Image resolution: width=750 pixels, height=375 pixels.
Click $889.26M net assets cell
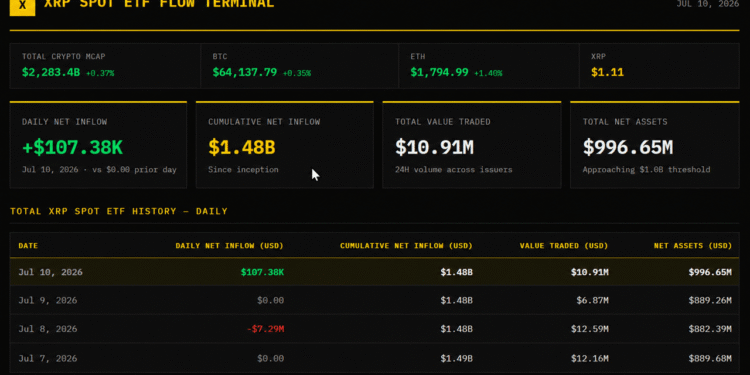pos(710,300)
